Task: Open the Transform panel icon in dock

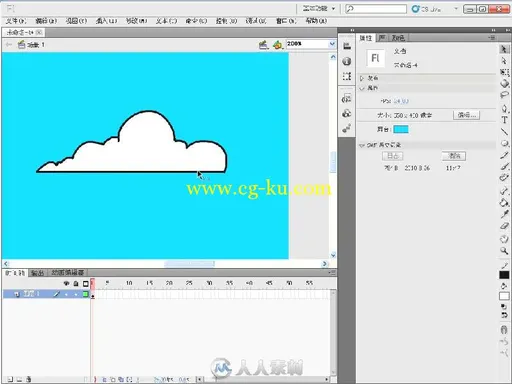Action: point(347,76)
